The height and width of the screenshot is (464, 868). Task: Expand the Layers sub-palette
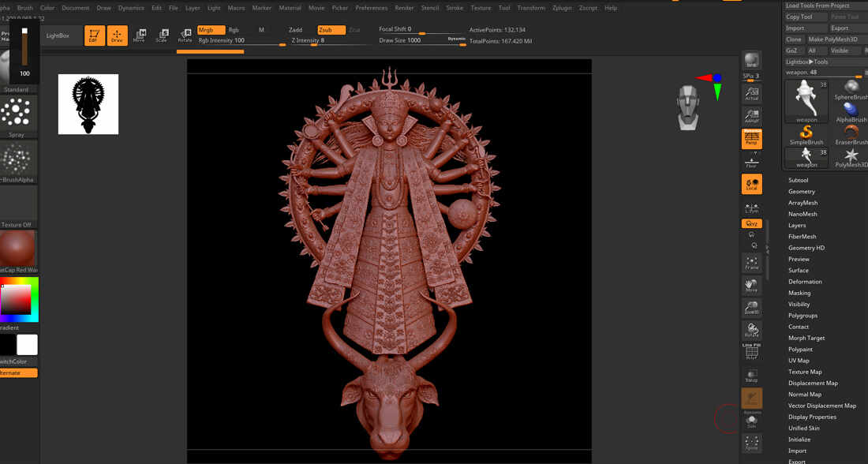[x=797, y=226]
